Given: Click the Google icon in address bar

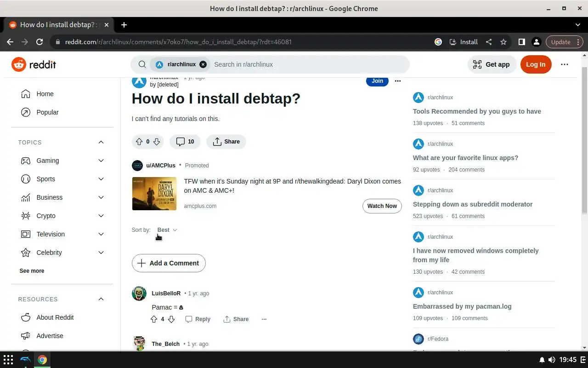Looking at the screenshot, I should click(x=438, y=42).
